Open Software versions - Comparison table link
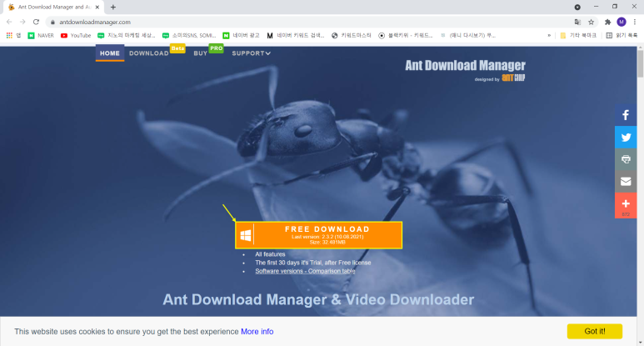 [x=305, y=271]
